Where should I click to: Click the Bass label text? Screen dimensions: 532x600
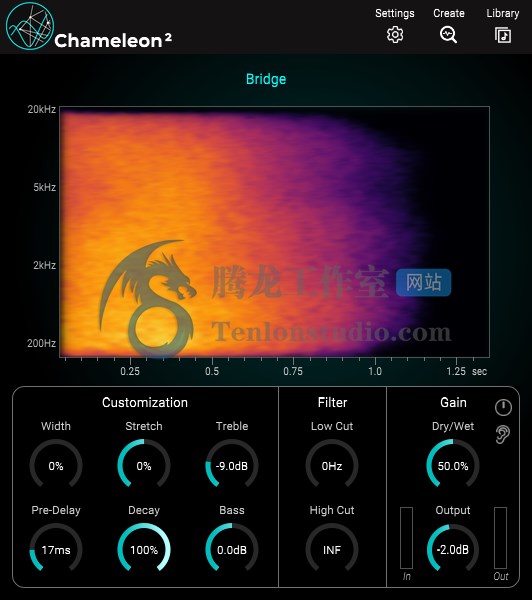point(232,510)
